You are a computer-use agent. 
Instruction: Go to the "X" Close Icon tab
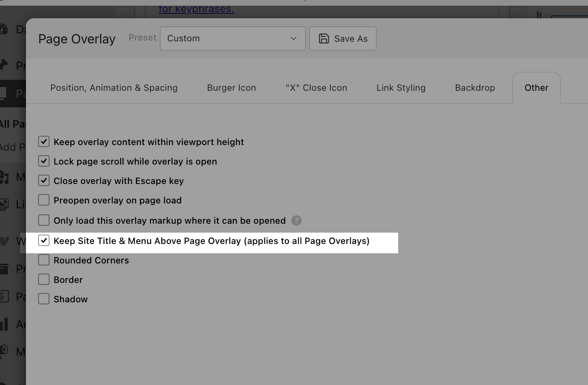[316, 88]
